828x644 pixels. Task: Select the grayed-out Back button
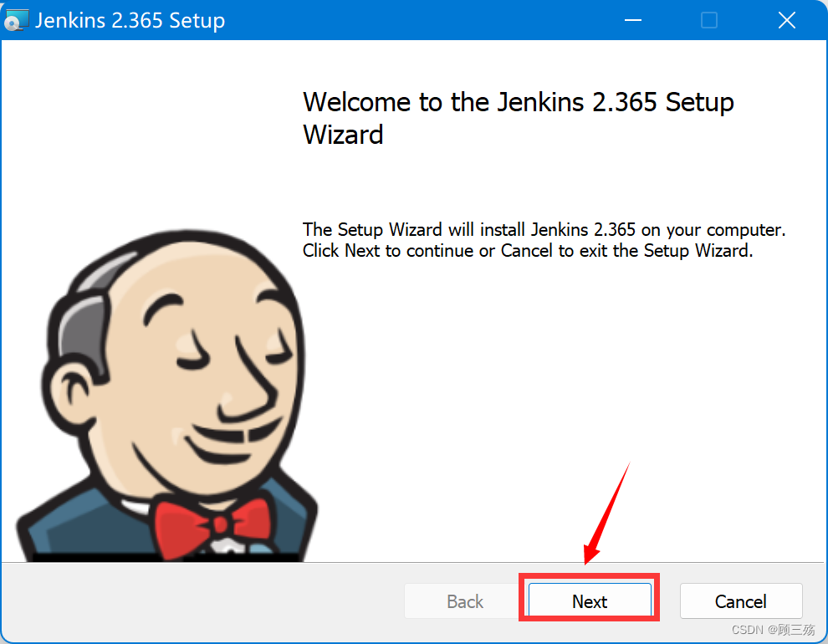(464, 601)
